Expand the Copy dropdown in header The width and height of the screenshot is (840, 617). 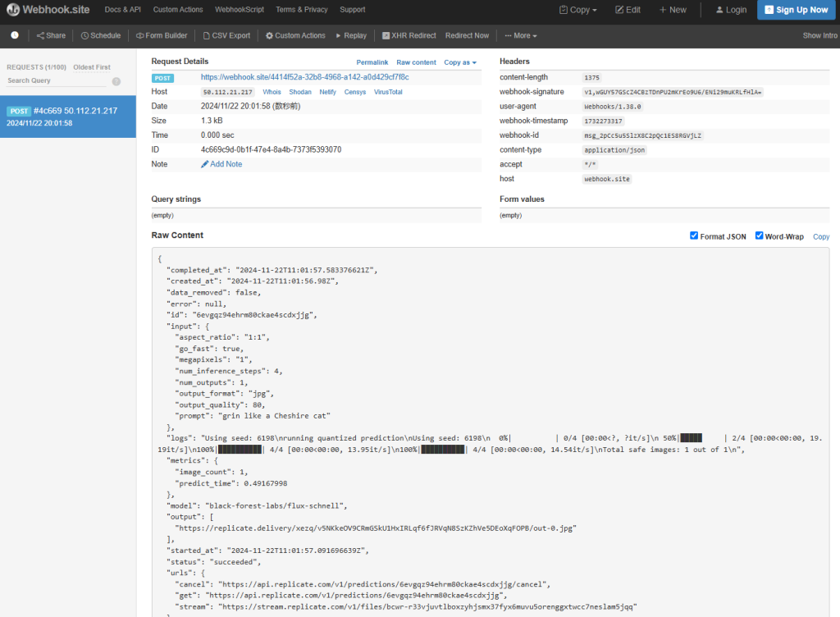click(x=578, y=10)
